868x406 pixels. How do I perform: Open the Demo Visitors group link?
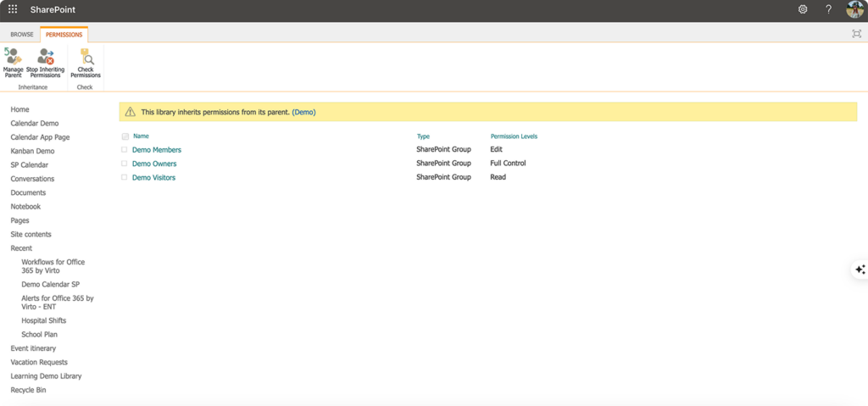click(154, 178)
